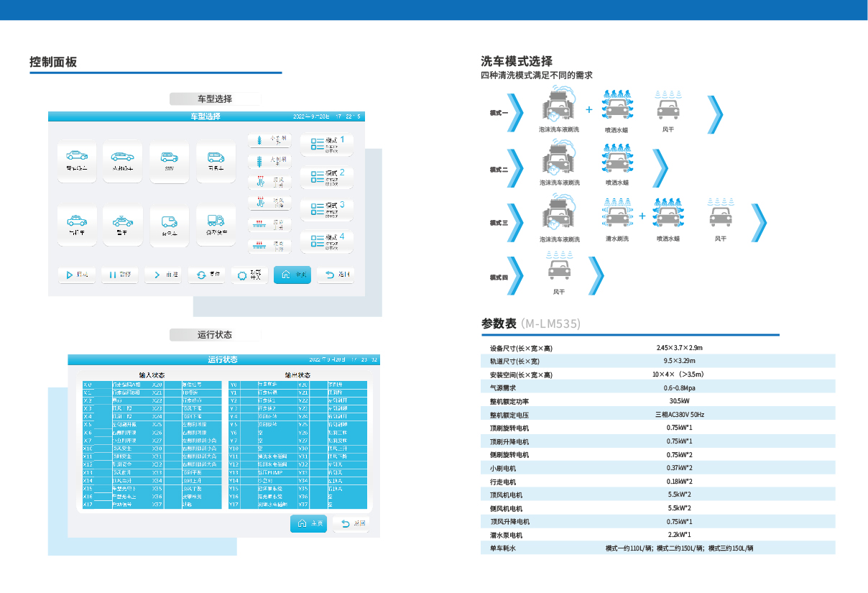868x593 pixels.
Task: Select the van vehicle icon in bottom row
Action: click(x=170, y=226)
